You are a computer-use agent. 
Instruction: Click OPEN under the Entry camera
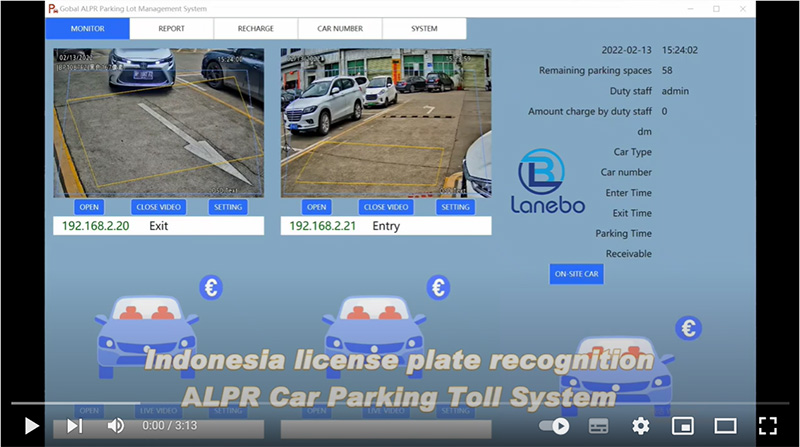click(x=317, y=207)
